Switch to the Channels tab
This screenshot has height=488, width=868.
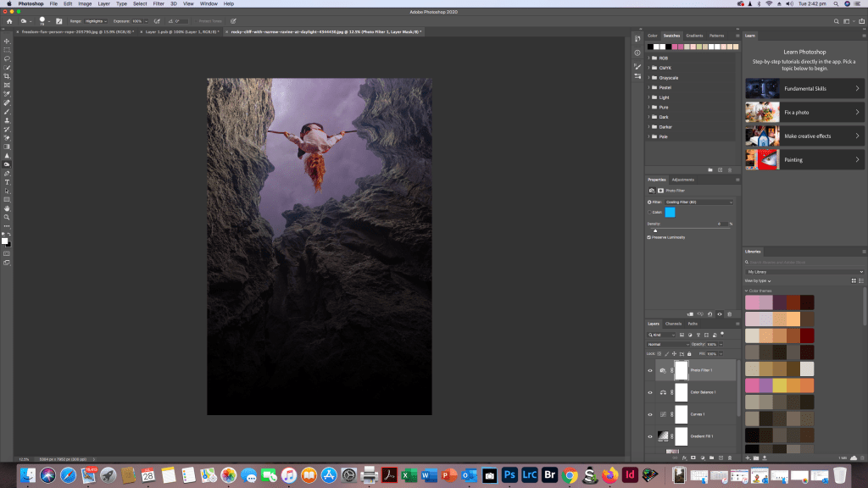coord(673,324)
